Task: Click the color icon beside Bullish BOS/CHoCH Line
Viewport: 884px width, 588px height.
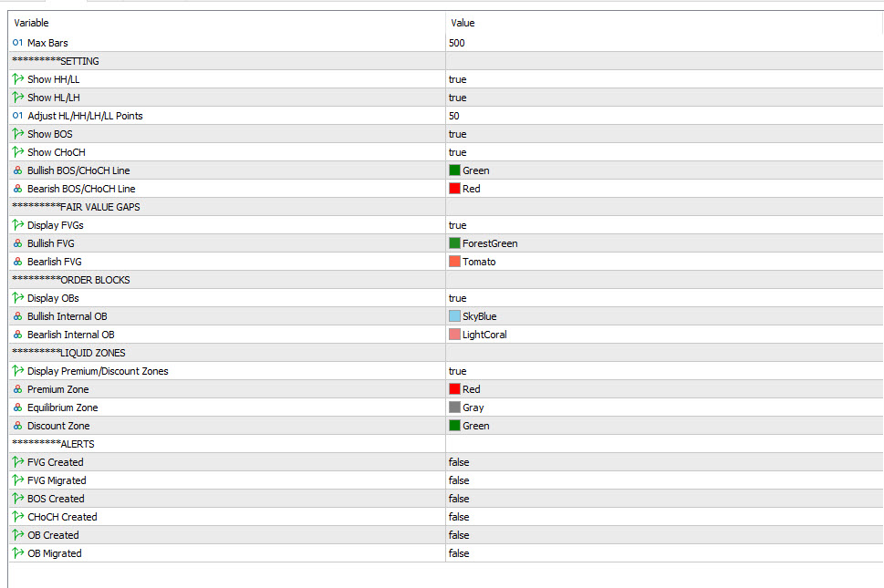Action: 17,170
